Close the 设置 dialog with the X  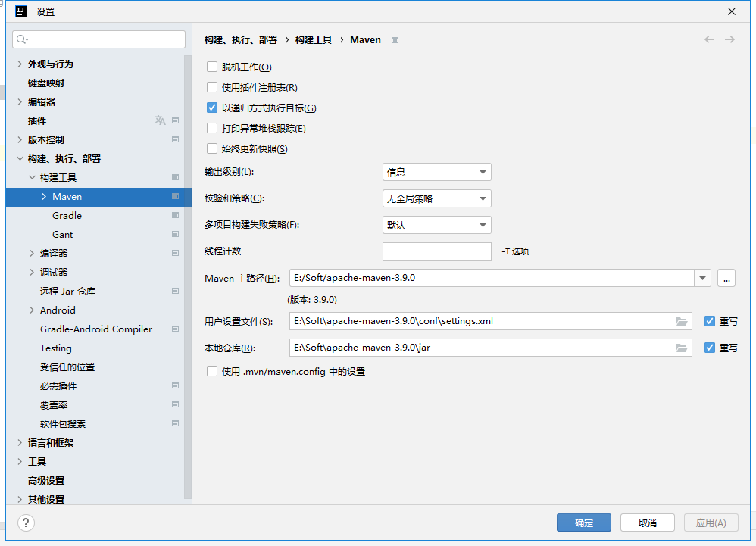[x=732, y=11]
